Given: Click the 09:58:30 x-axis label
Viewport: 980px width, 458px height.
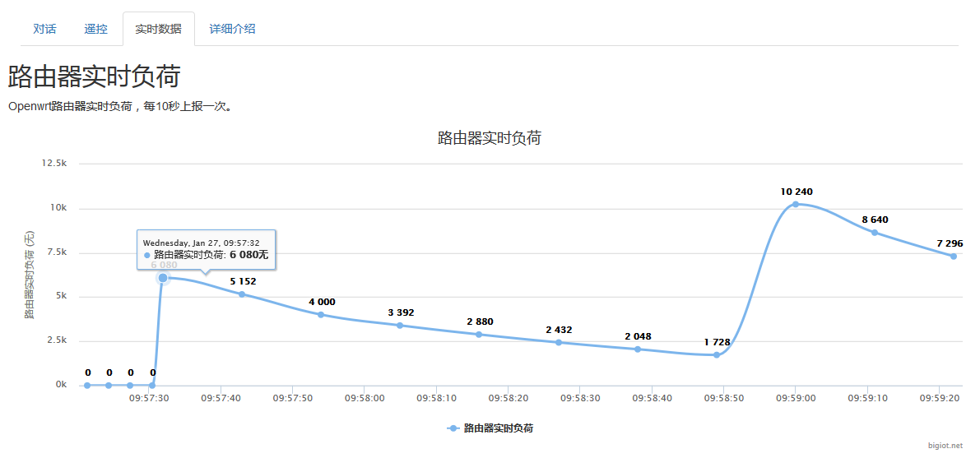Looking at the screenshot, I should pyautogui.click(x=579, y=397).
